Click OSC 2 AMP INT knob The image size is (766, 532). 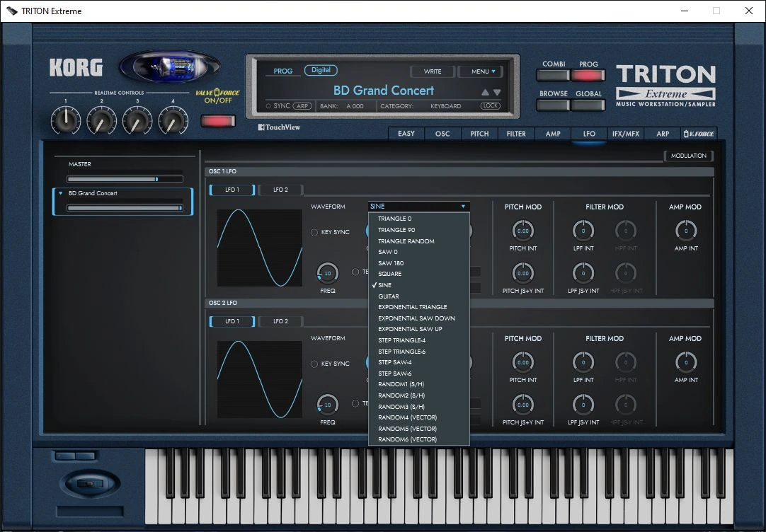(686, 363)
